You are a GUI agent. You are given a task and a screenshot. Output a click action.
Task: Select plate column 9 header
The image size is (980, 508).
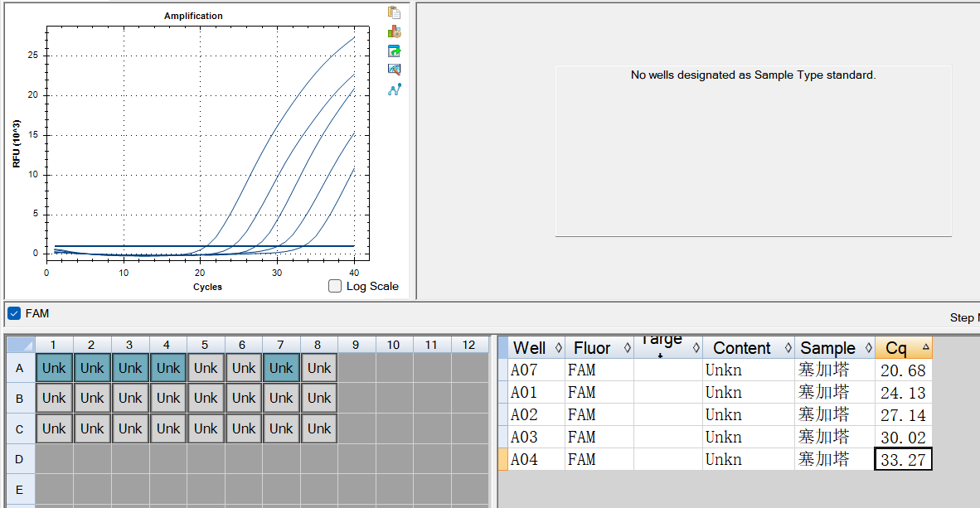pos(357,345)
